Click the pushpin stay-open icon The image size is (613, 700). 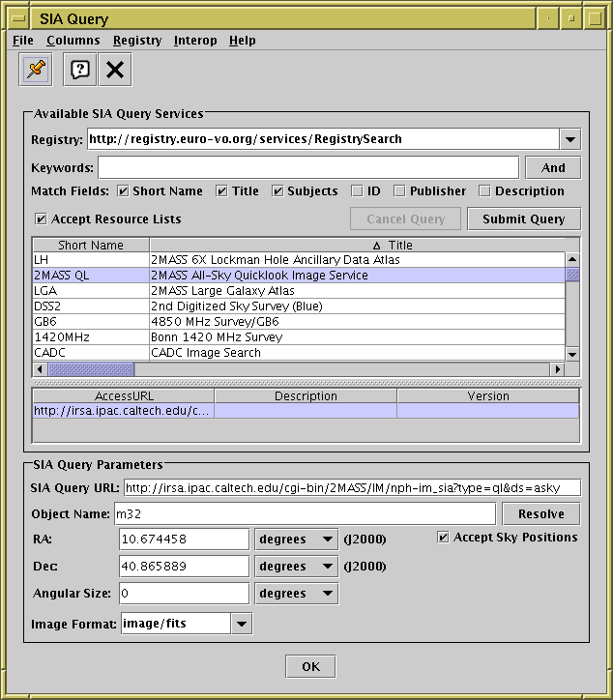click(x=36, y=70)
